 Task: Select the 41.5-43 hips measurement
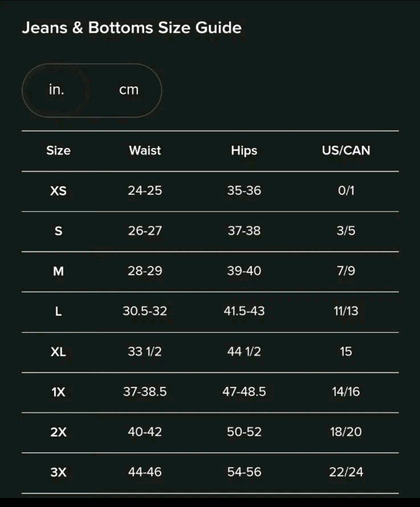[x=244, y=311]
